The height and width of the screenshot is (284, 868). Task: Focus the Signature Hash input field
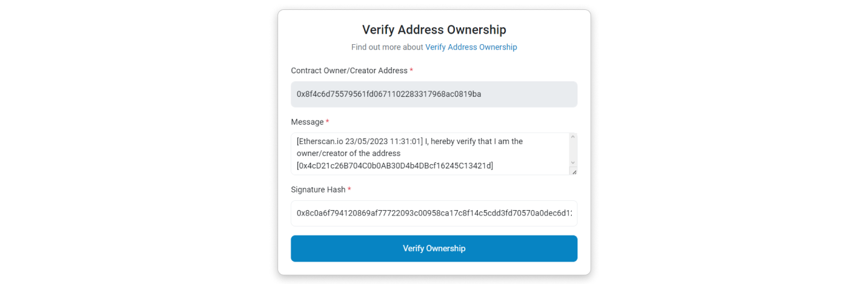tap(434, 213)
